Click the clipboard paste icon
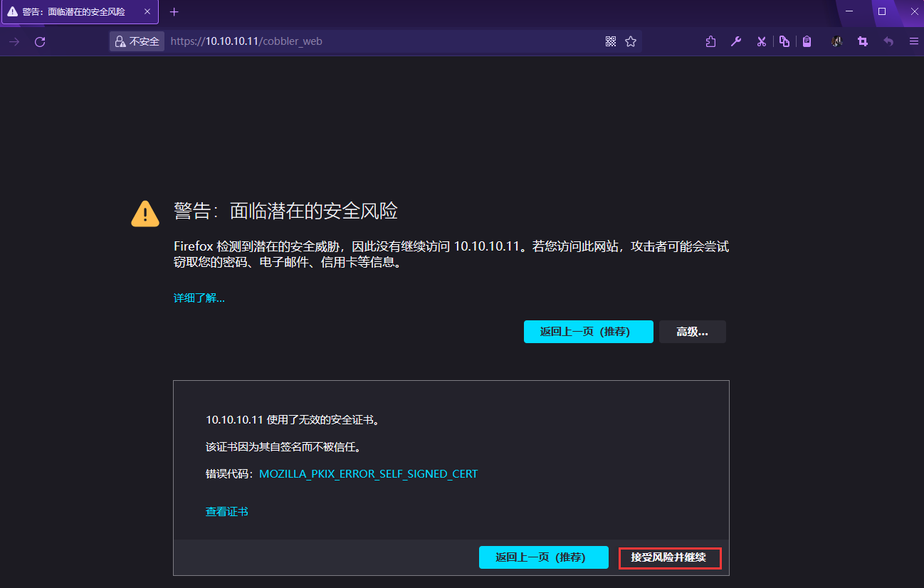 click(x=807, y=41)
